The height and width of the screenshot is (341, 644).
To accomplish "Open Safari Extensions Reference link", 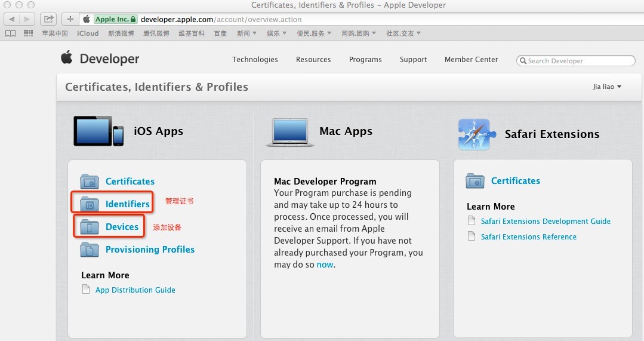I will [x=529, y=236].
